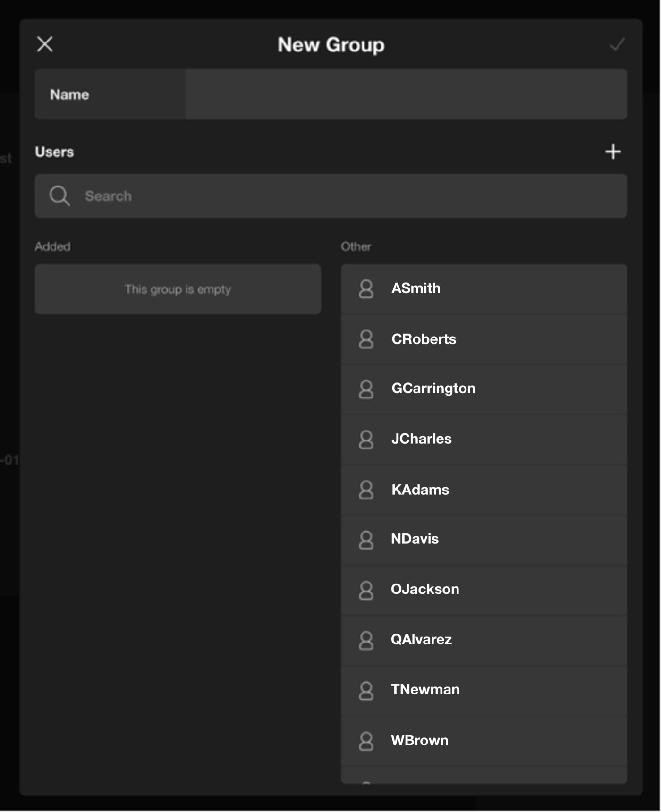Click the avatar icon beside GCarrington

[366, 389]
